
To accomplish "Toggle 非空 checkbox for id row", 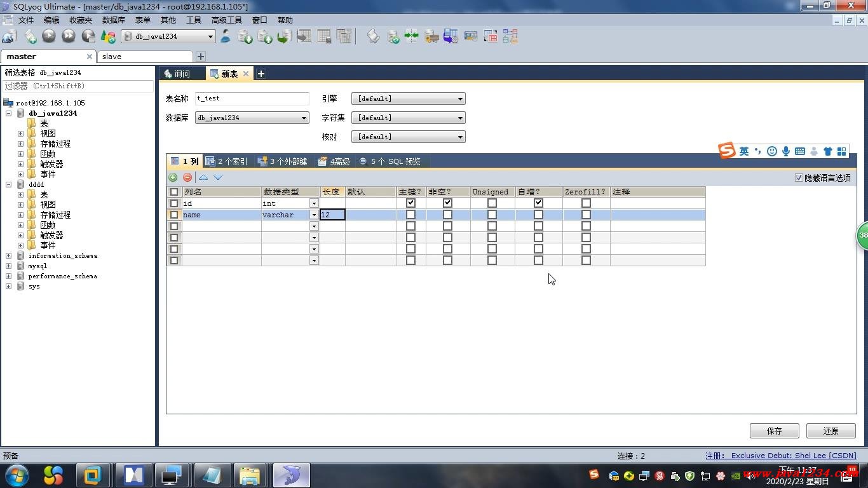I will point(447,203).
